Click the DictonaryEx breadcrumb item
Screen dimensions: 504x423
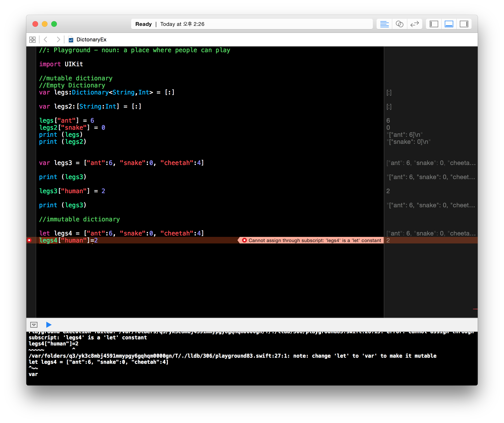click(91, 39)
